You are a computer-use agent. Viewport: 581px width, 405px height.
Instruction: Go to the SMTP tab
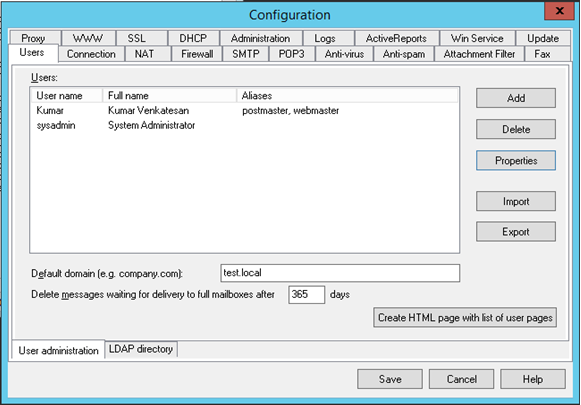click(x=246, y=54)
